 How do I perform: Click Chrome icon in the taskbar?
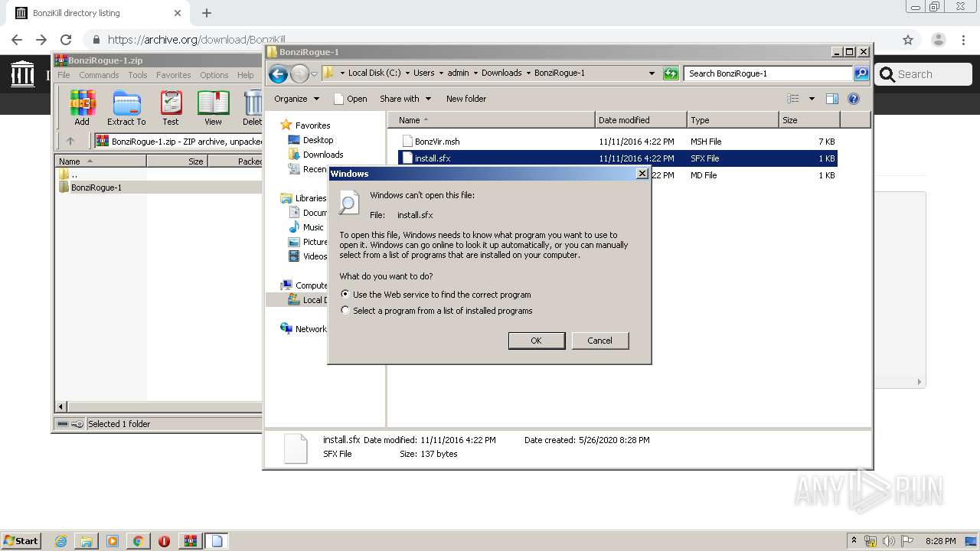[138, 541]
